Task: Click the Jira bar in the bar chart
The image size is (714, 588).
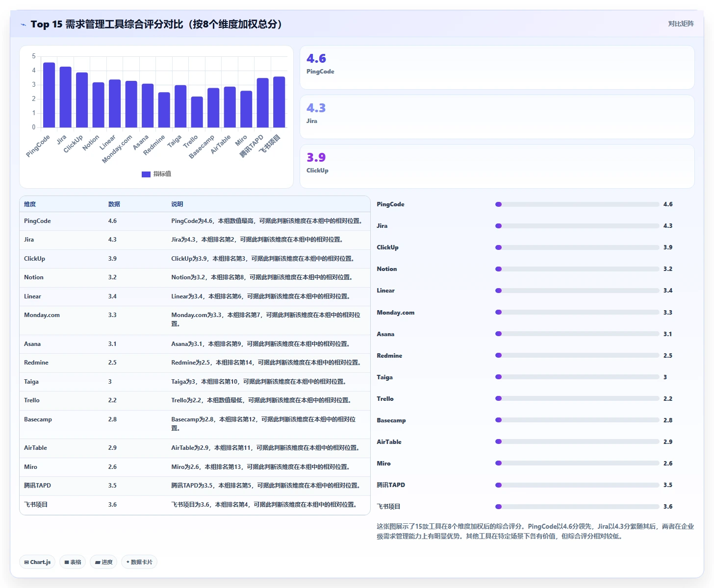Action: coord(65,97)
